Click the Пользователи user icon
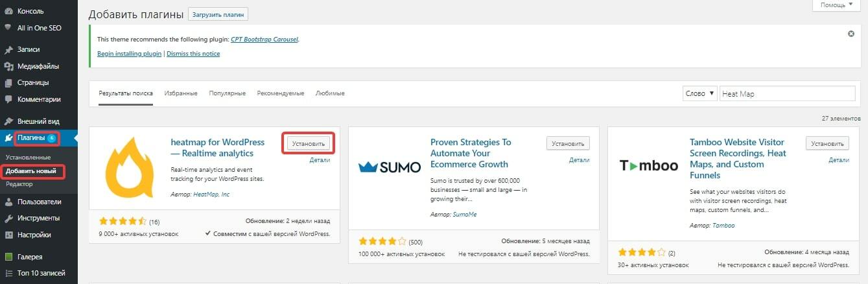This screenshot has height=284, width=868. pos(8,202)
